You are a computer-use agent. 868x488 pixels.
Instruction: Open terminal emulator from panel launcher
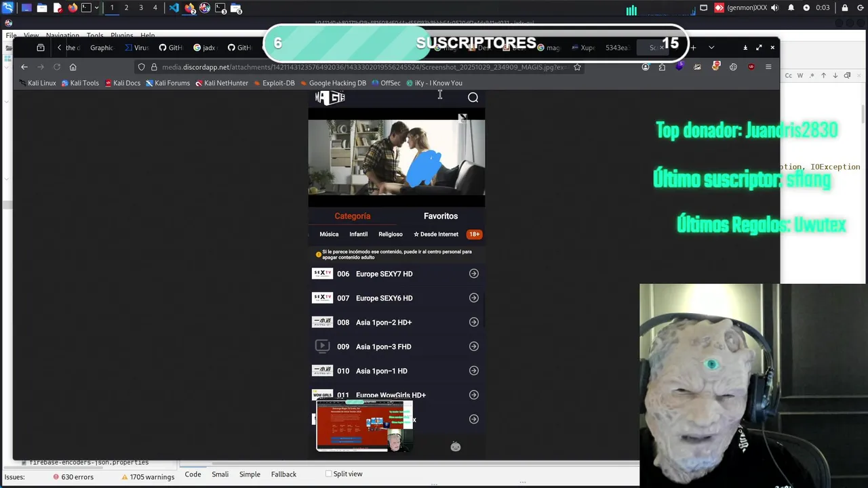86,8
